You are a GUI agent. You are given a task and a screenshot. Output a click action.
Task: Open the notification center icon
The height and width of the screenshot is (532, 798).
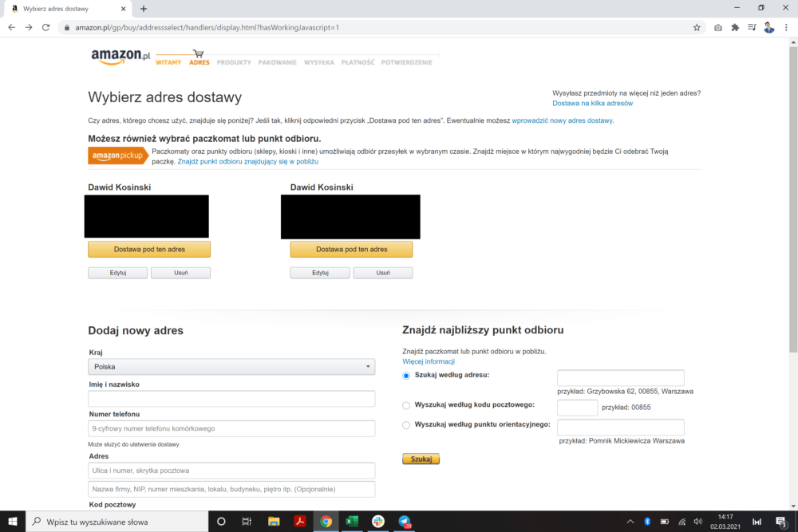pyautogui.click(x=781, y=522)
